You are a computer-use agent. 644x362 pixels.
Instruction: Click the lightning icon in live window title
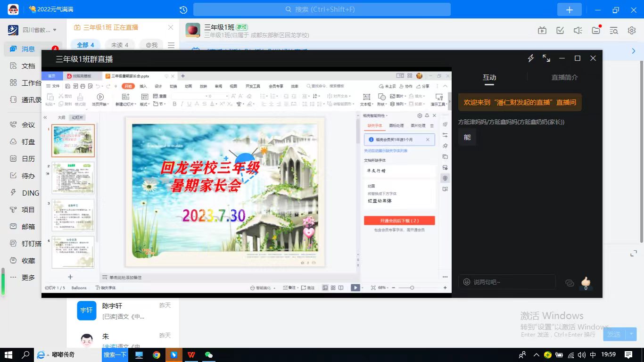point(530,58)
